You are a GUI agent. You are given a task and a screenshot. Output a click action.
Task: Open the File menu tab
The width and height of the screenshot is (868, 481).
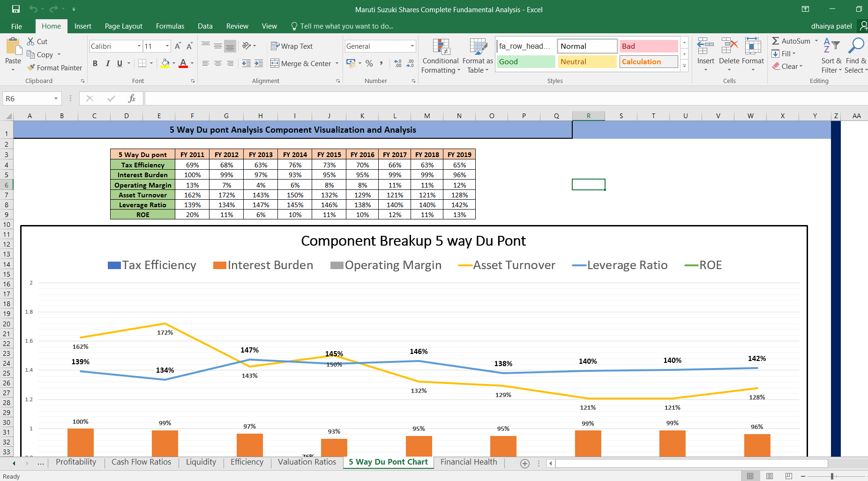coord(16,26)
